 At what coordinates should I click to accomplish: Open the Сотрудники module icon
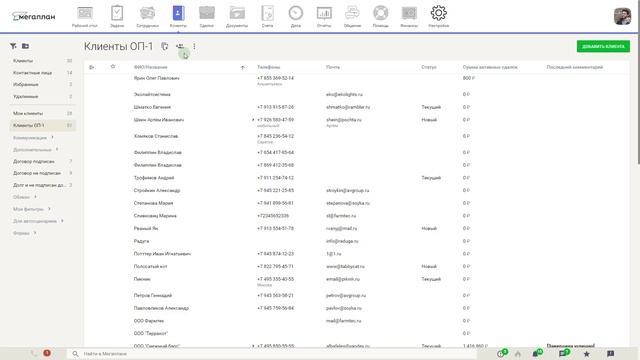pyautogui.click(x=147, y=16)
